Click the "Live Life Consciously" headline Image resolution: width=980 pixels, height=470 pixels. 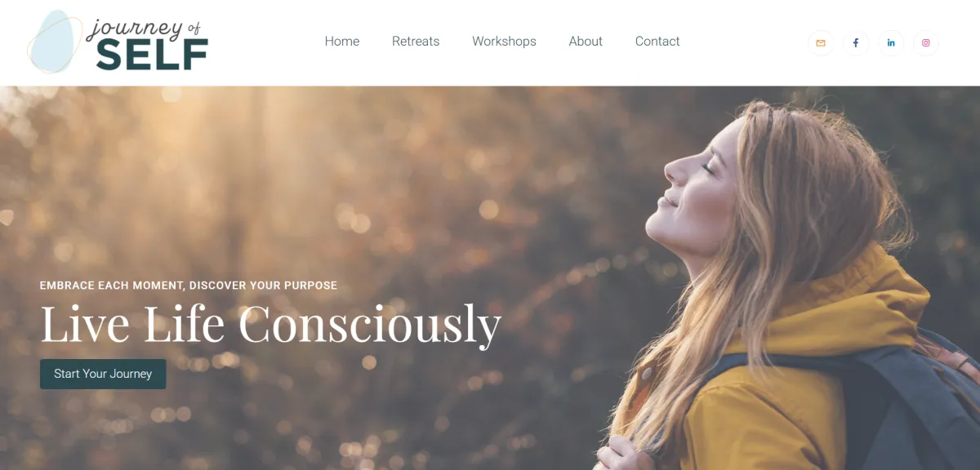pyautogui.click(x=270, y=323)
